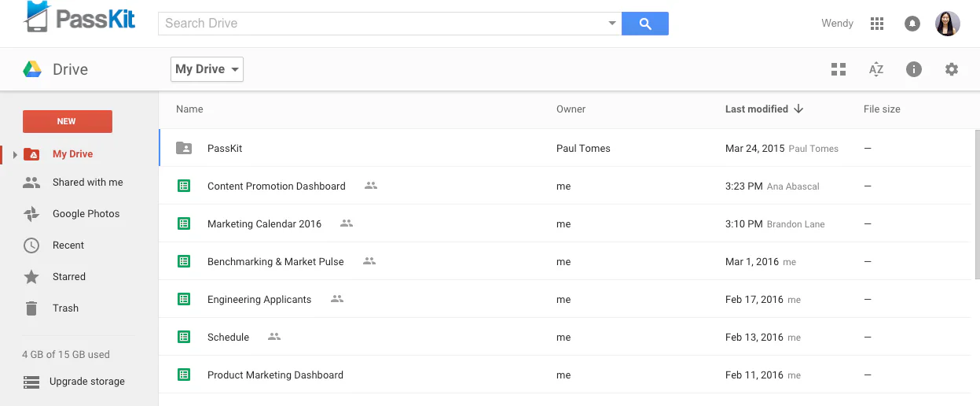
Task: Open AZ sort options
Action: 876,69
